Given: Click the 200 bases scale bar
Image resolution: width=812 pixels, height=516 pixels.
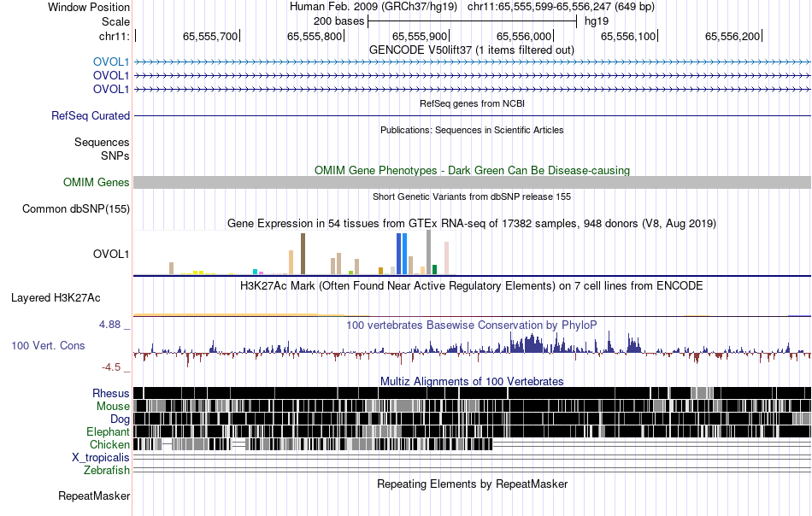Looking at the screenshot, I should pos(473,21).
